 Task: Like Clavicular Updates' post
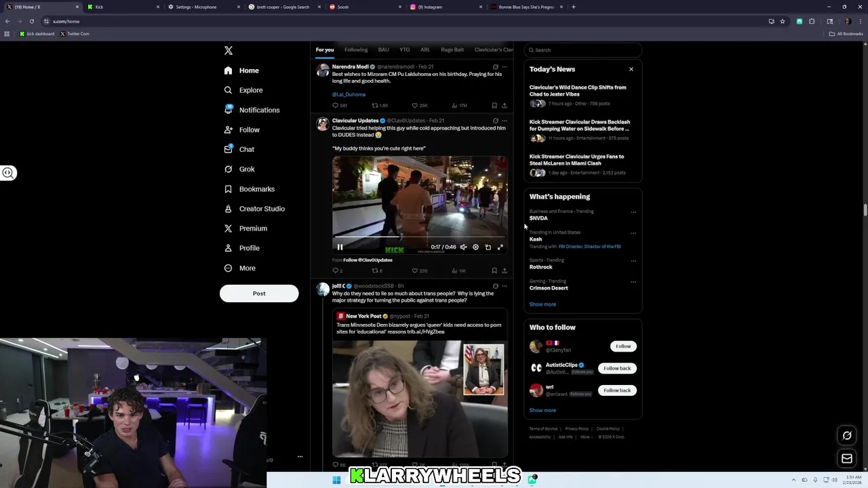419,270
